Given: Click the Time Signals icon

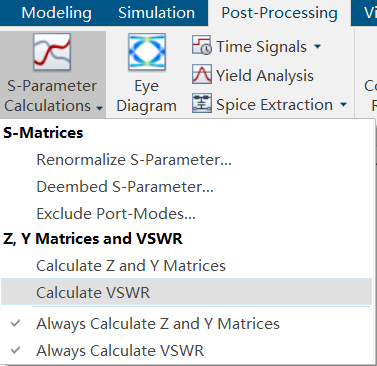Looking at the screenshot, I should pyautogui.click(x=202, y=45).
